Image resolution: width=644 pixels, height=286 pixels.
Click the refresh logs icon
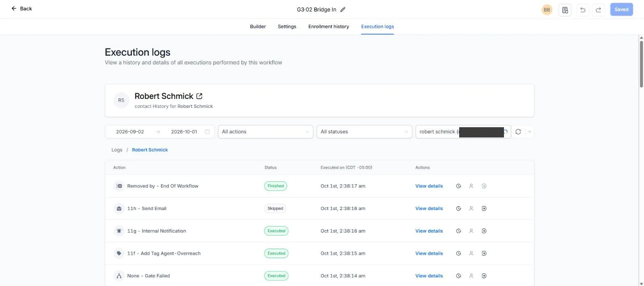click(518, 132)
